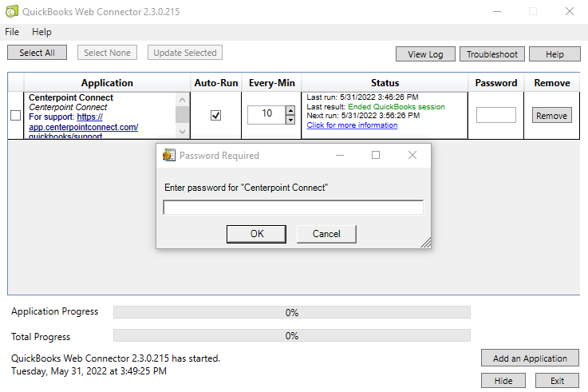588x392 pixels.
Task: Minimize the Password Required dialog
Action: (340, 155)
